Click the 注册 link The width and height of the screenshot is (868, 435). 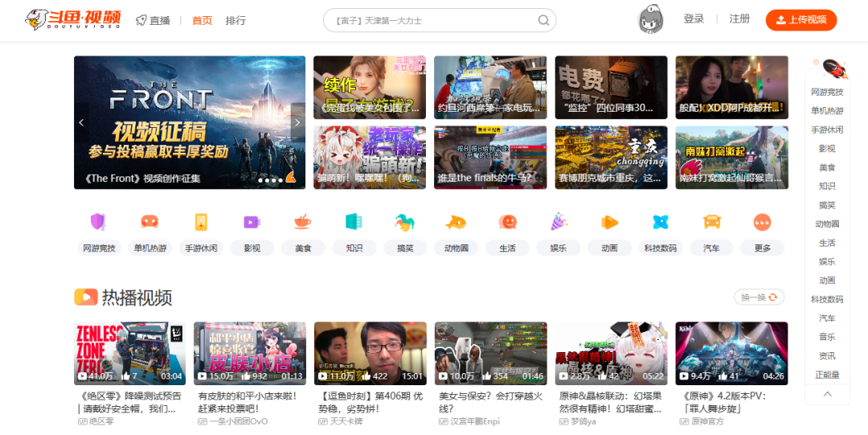(x=739, y=18)
